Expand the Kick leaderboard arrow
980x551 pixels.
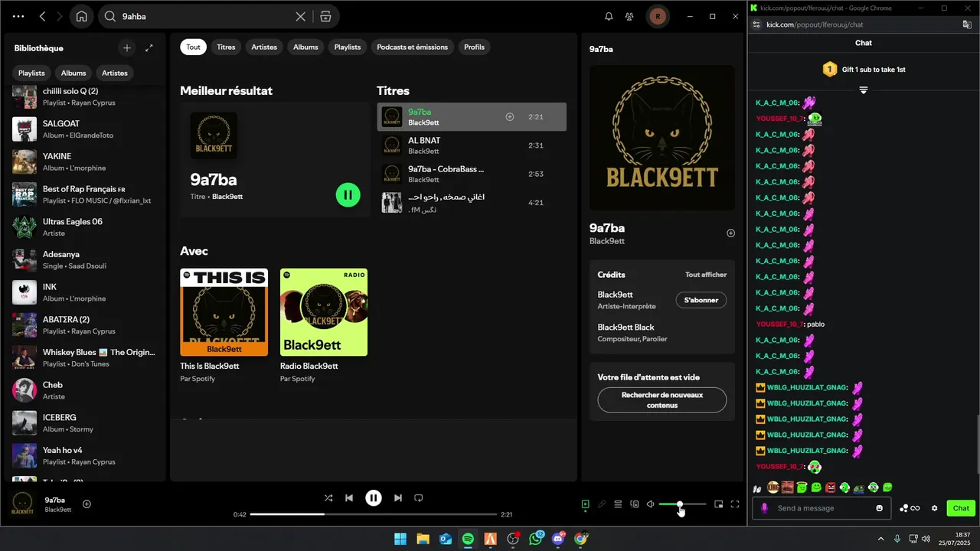(x=864, y=90)
